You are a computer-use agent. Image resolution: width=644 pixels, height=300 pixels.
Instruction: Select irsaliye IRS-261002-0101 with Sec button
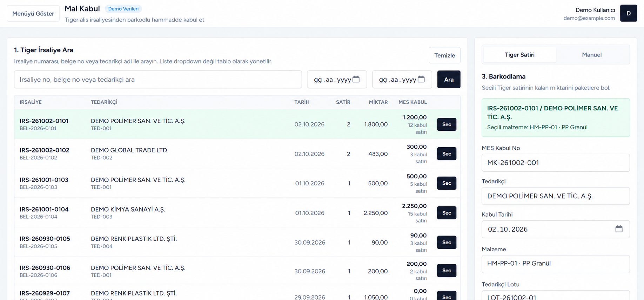tap(447, 124)
